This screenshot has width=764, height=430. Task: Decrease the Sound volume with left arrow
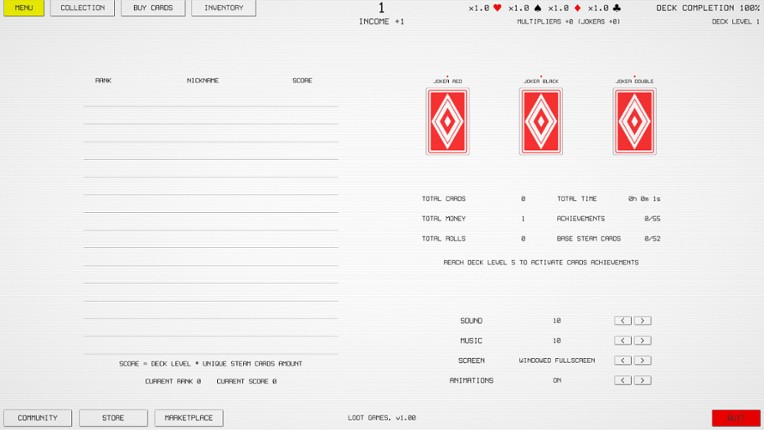click(623, 321)
